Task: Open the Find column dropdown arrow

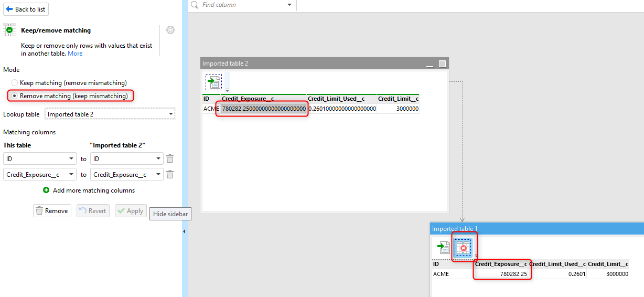Action: pos(289,5)
